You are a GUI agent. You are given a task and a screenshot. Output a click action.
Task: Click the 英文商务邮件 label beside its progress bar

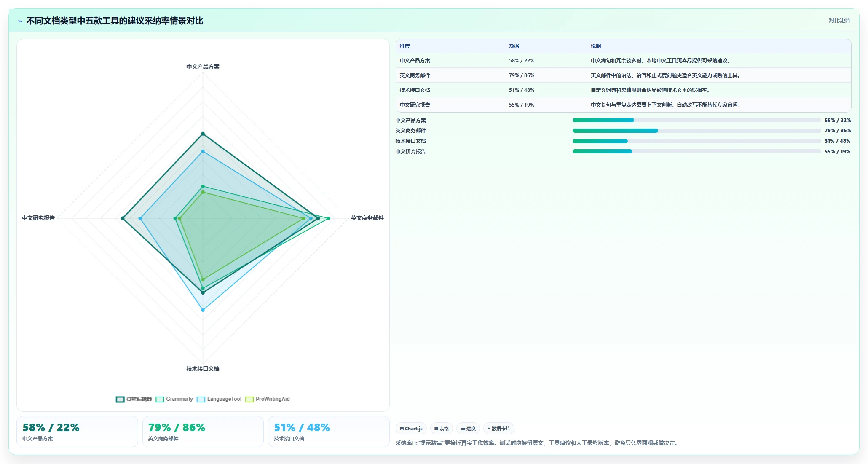pyautogui.click(x=410, y=131)
